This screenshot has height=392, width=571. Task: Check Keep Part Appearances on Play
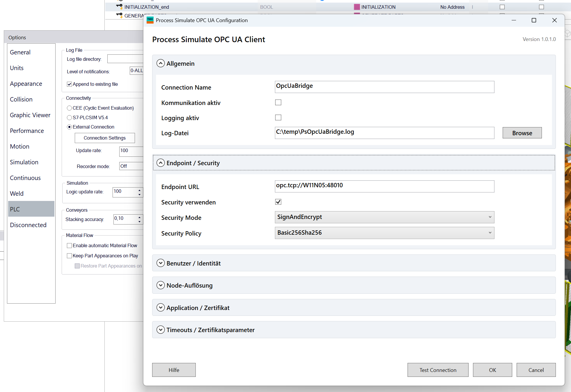pyautogui.click(x=69, y=256)
